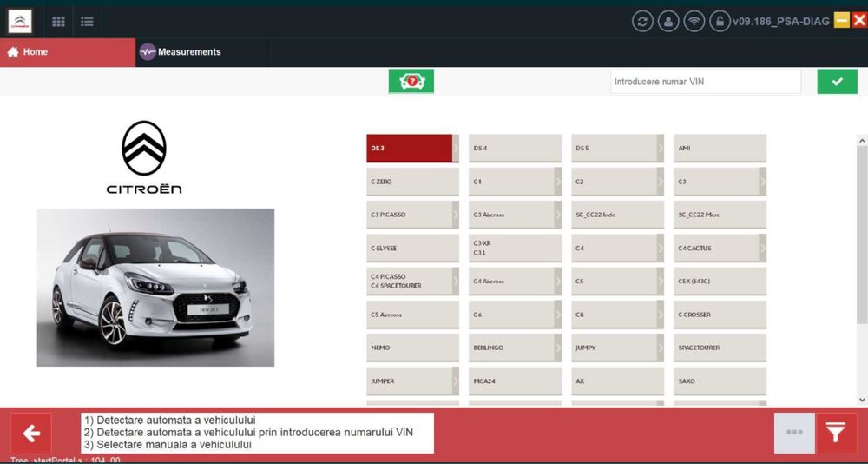Select the SPACETOURER model
The width and height of the screenshot is (868, 464).
[x=720, y=348]
